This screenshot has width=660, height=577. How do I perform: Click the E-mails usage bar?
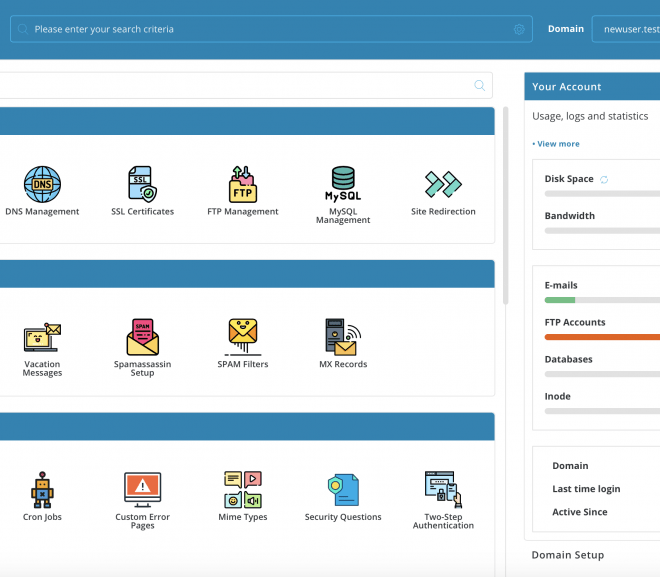602,300
